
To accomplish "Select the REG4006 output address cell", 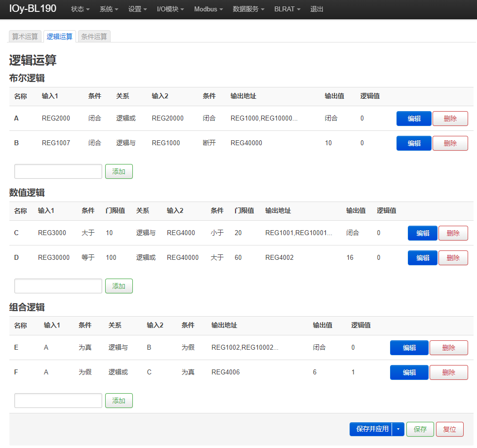I will tap(226, 372).
